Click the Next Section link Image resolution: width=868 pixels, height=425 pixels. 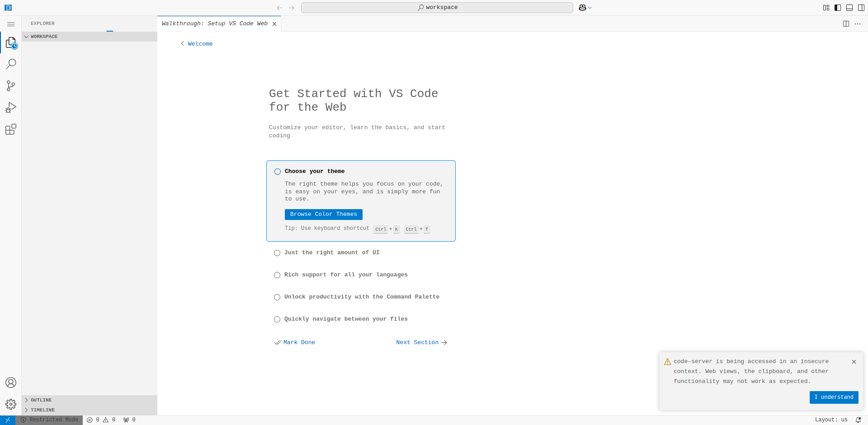[x=421, y=343]
